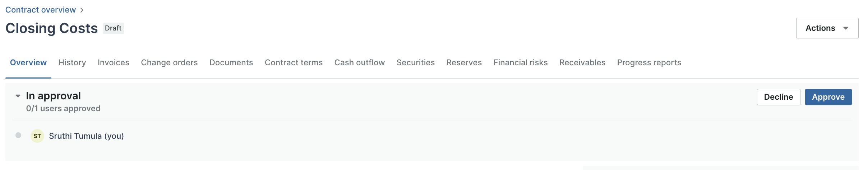
Task: Switch to the Securities tab
Action: 416,62
